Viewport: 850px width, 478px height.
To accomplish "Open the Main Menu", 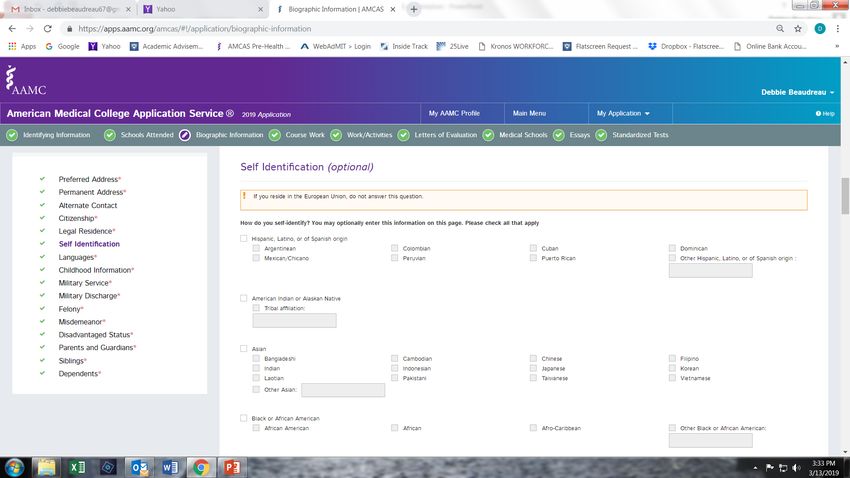I will [529, 113].
